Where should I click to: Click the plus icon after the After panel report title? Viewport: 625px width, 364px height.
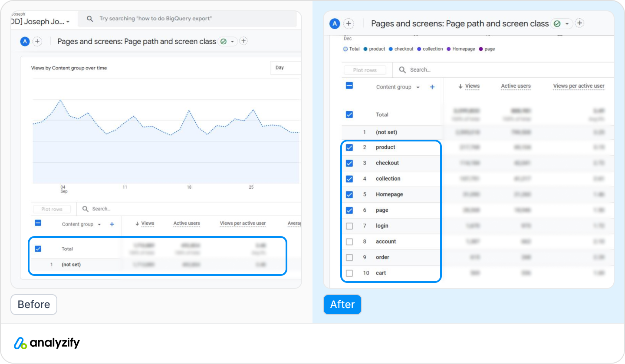[x=580, y=23]
